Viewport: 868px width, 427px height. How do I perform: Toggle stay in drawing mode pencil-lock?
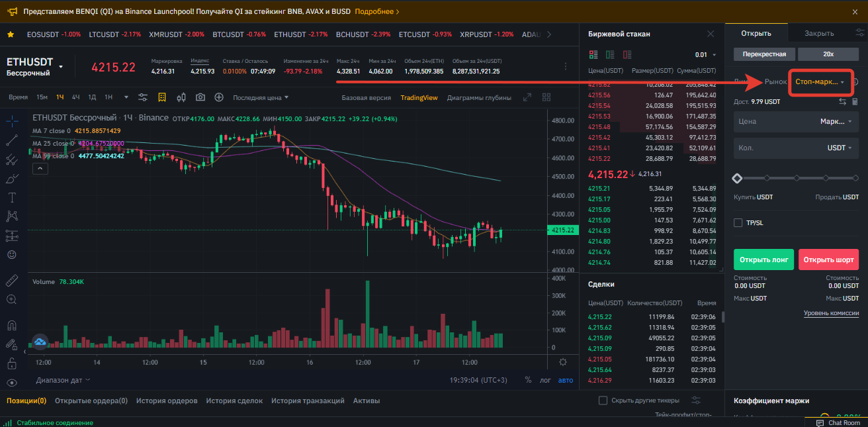pos(12,344)
